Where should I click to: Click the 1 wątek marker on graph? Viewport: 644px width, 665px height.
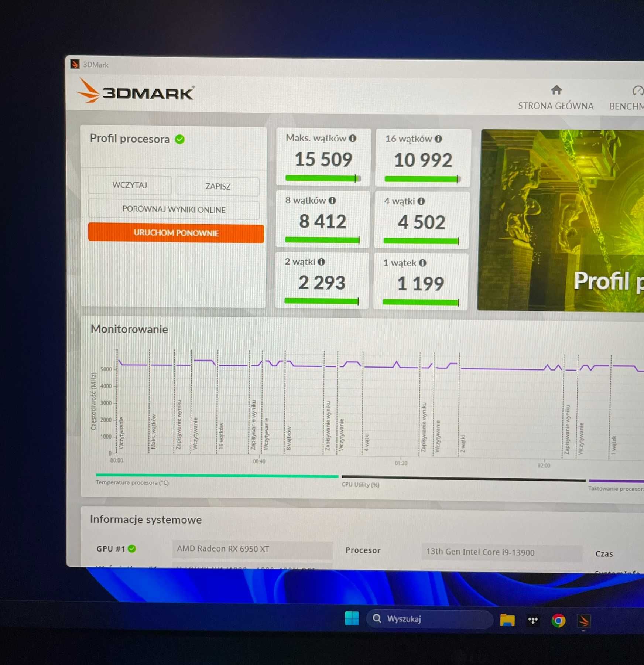pyautogui.click(x=614, y=445)
